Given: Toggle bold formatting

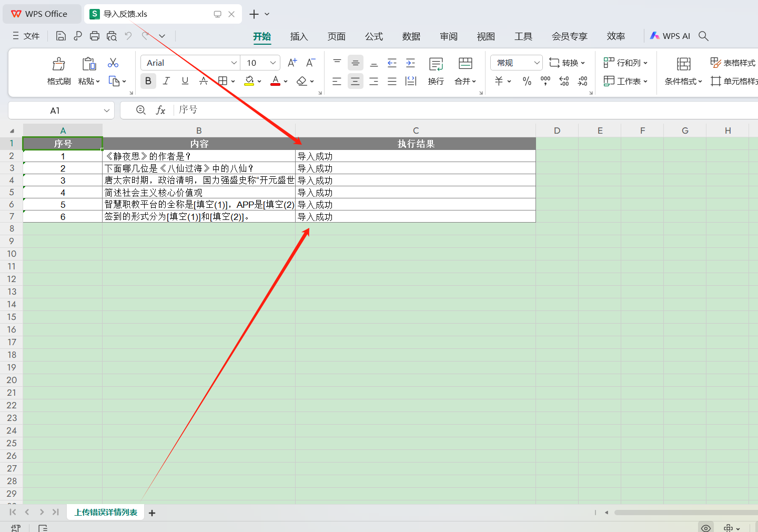Looking at the screenshot, I should click(148, 81).
